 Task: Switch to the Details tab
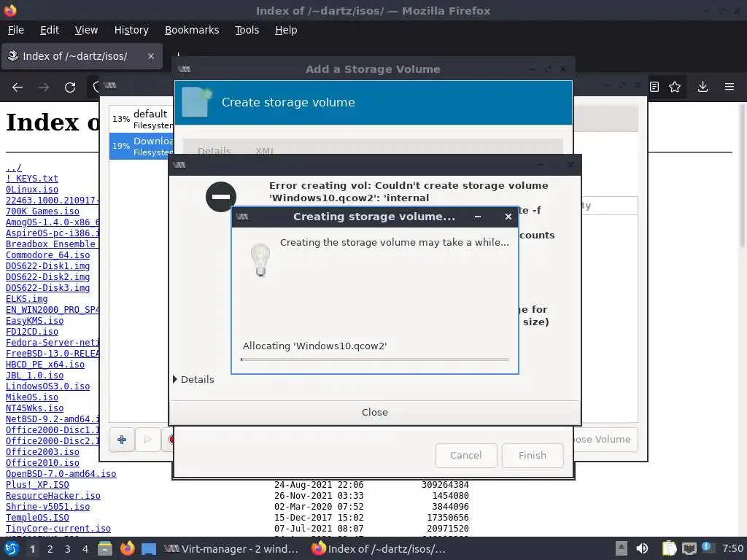214,151
